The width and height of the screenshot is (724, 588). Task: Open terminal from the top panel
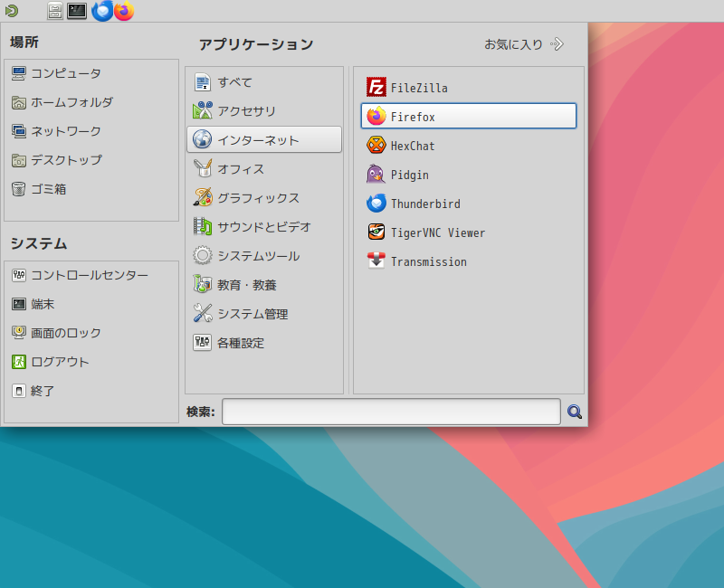[77, 11]
